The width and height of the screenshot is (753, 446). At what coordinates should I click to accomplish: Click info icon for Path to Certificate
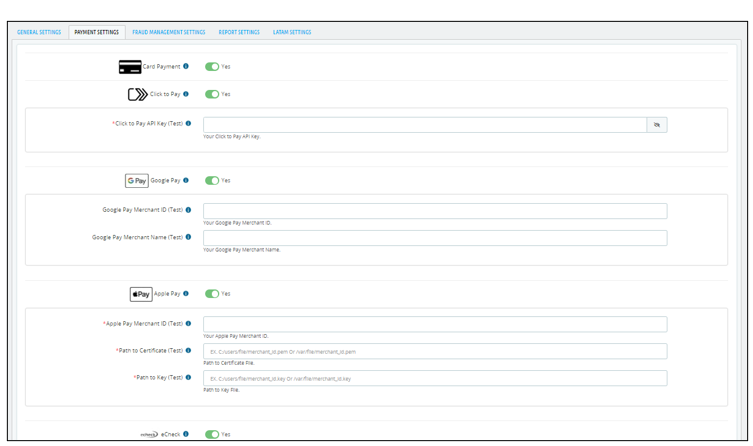point(188,351)
